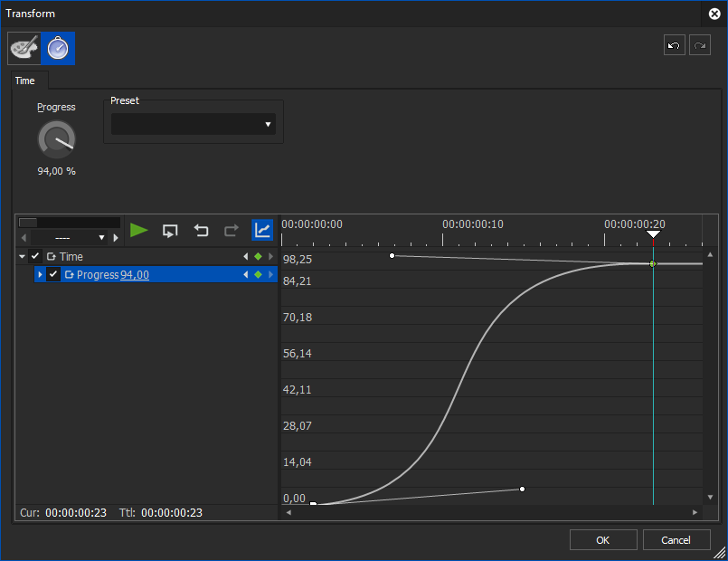
Task: Click the timeline undo arrow icon
Action: [x=201, y=231]
